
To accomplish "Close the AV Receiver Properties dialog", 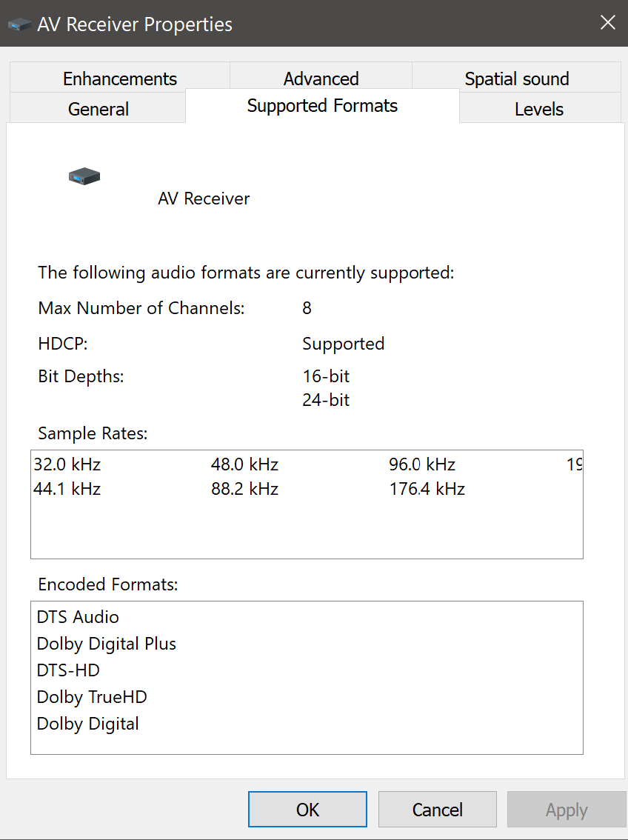I will [x=607, y=23].
